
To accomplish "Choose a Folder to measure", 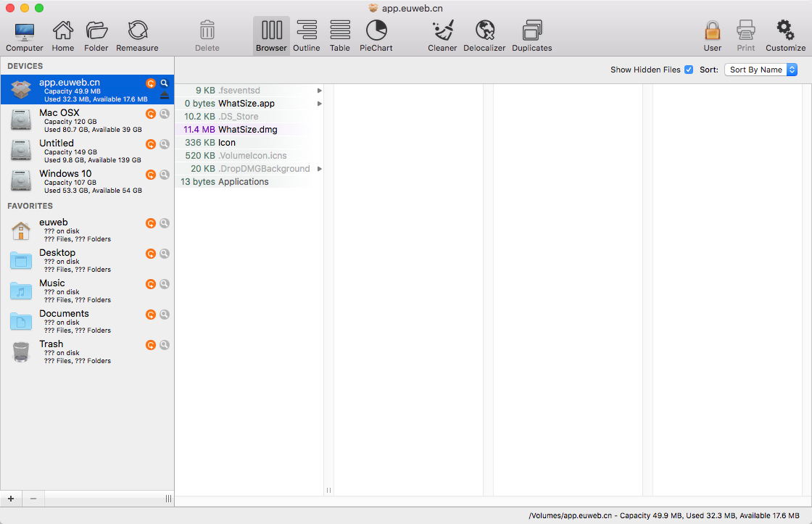I will (x=96, y=36).
